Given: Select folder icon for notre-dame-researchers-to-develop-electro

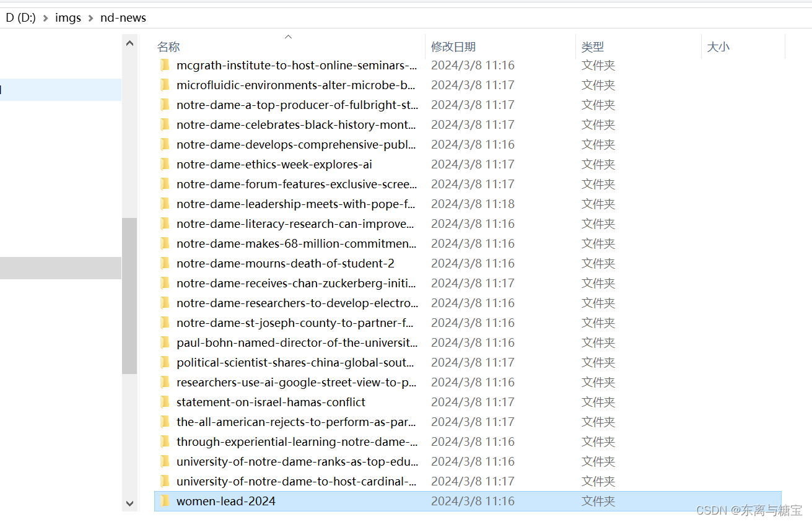Looking at the screenshot, I should pos(165,303).
